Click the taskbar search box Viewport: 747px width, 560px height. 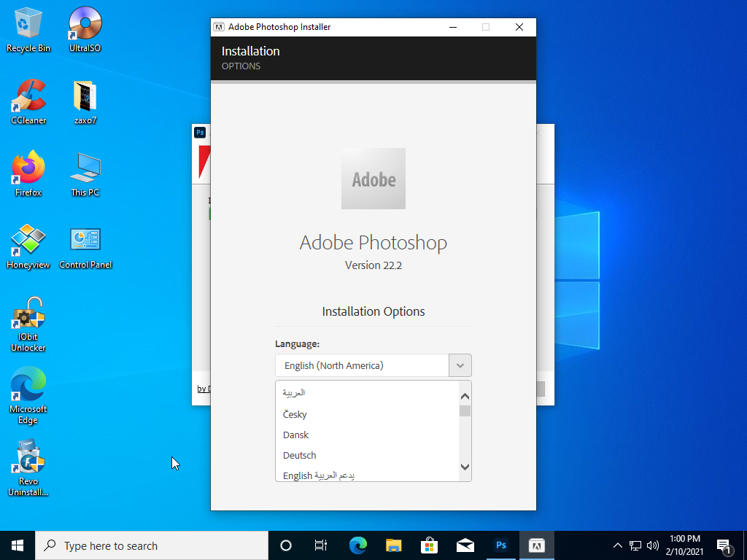coord(152,545)
